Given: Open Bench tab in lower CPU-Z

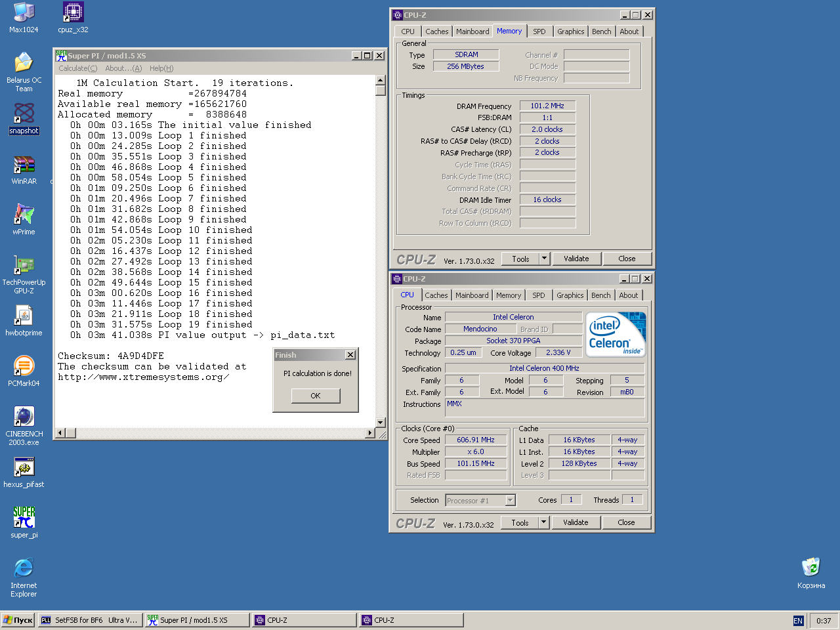Looking at the screenshot, I should point(600,295).
